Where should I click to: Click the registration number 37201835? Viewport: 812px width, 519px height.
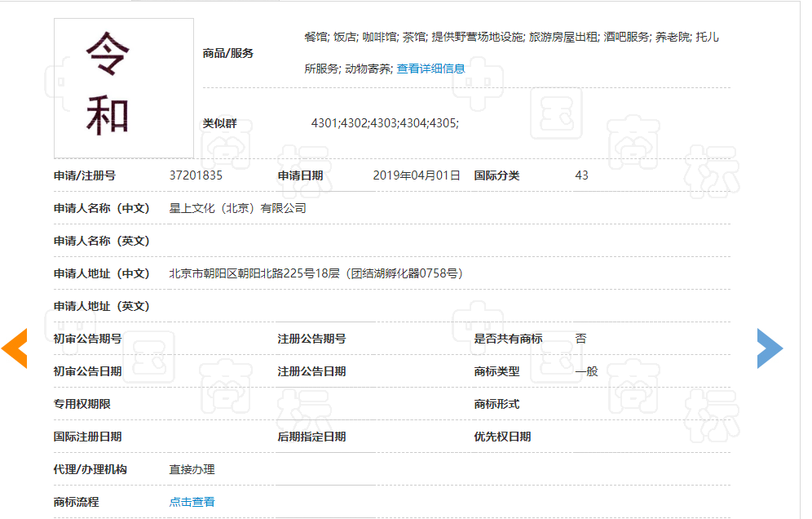pos(196,175)
